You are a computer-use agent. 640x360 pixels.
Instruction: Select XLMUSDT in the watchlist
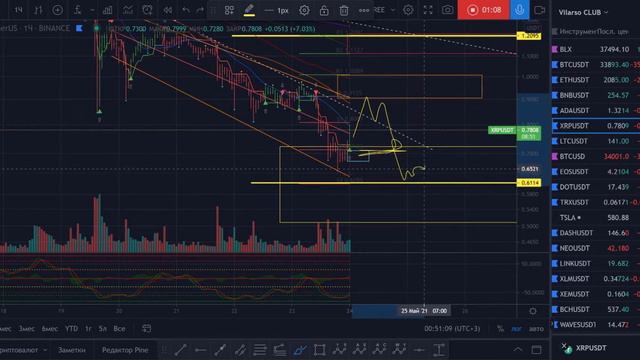596,279
